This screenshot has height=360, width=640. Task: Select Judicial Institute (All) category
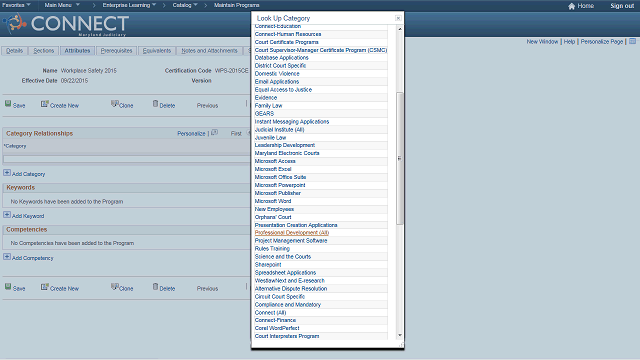point(280,129)
